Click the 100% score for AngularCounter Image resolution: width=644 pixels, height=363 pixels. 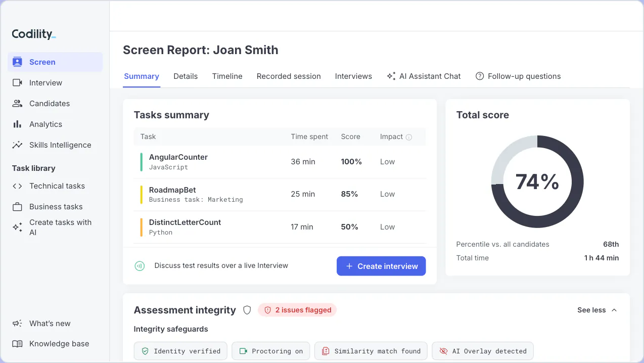click(351, 162)
